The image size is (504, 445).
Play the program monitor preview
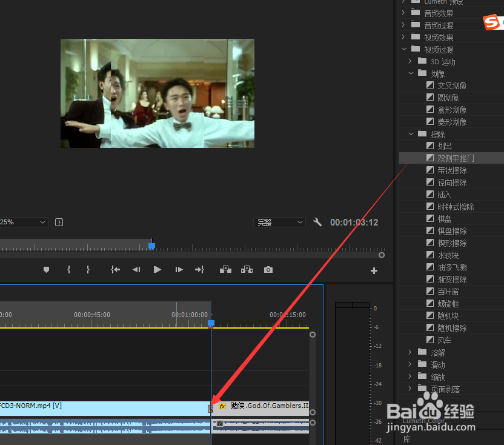point(157,270)
